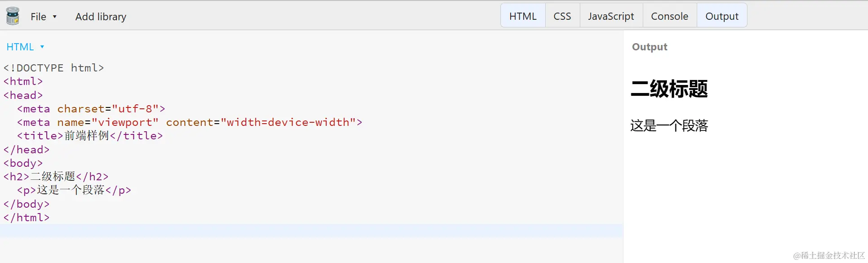Expand the HTML language dropdown
The width and height of the screenshot is (868, 263).
[x=25, y=47]
